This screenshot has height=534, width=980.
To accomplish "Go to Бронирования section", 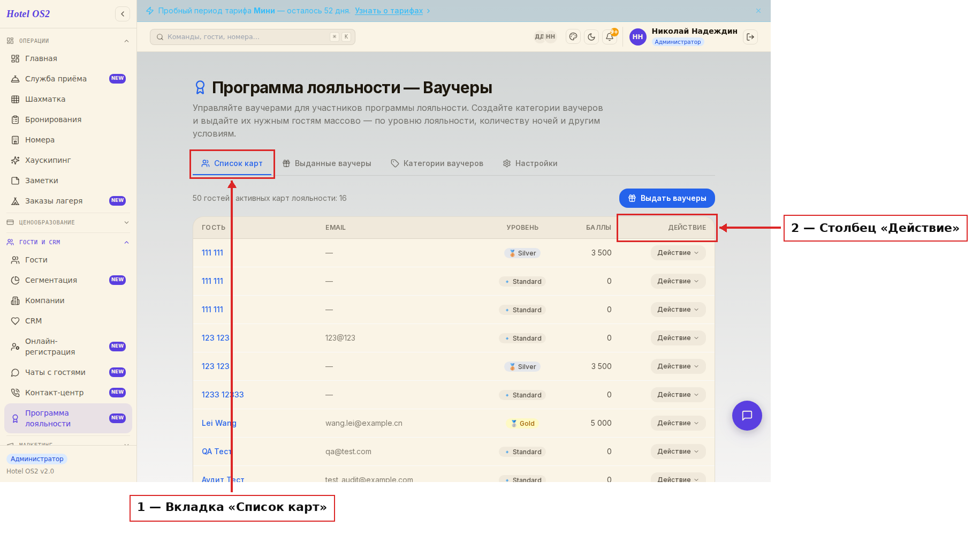I will pos(68,119).
